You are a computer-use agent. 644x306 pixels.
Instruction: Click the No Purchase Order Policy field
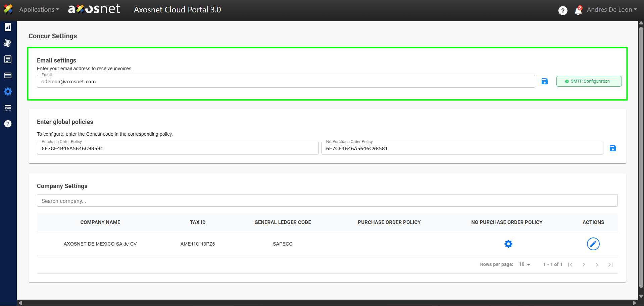pos(462,148)
